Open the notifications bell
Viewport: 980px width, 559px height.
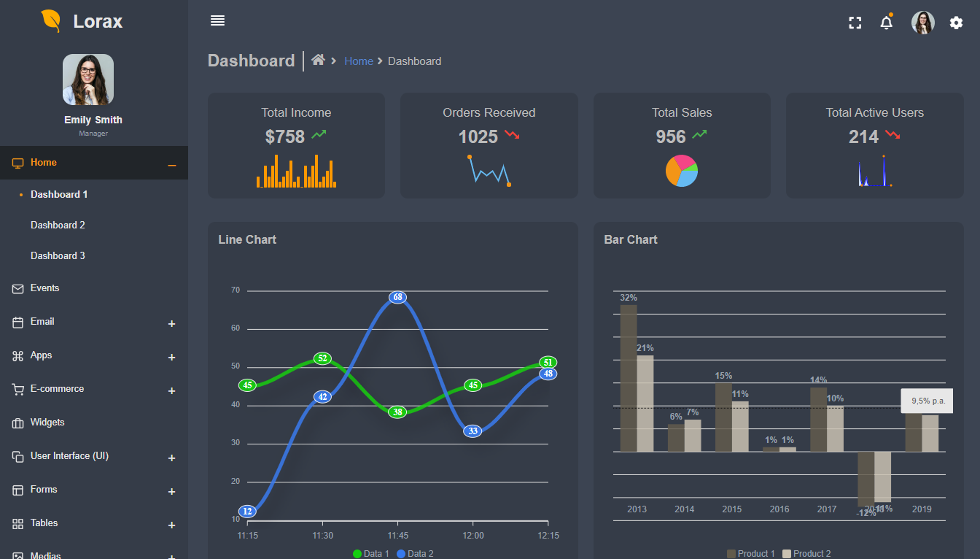(886, 23)
